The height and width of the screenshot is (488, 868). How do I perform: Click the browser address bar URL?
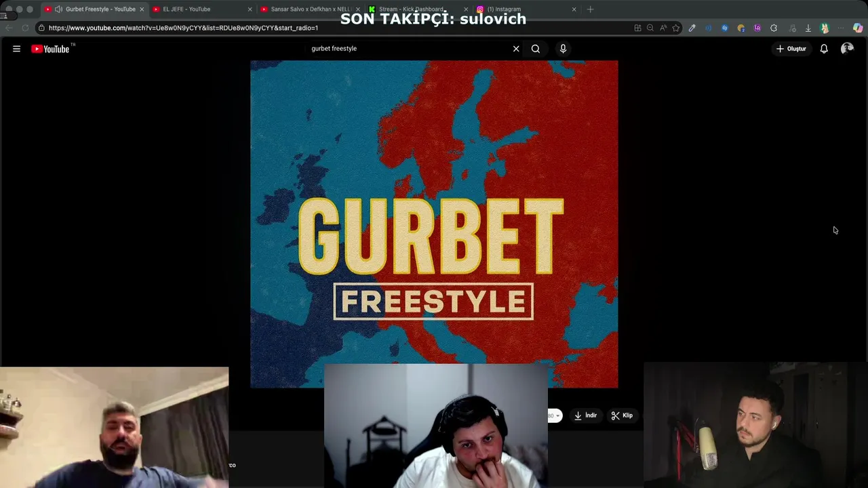[183, 28]
